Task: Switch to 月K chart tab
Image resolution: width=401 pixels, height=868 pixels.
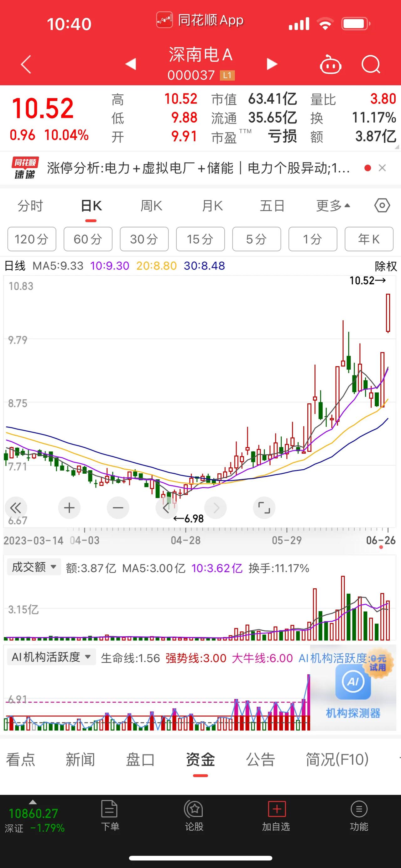Action: (x=212, y=206)
